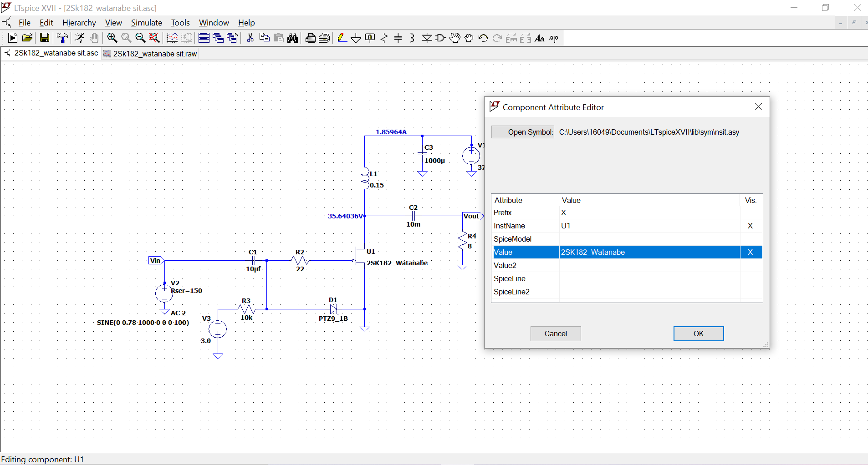Confirm with the OK button
Viewport: 868px width, 465px height.
(699, 334)
